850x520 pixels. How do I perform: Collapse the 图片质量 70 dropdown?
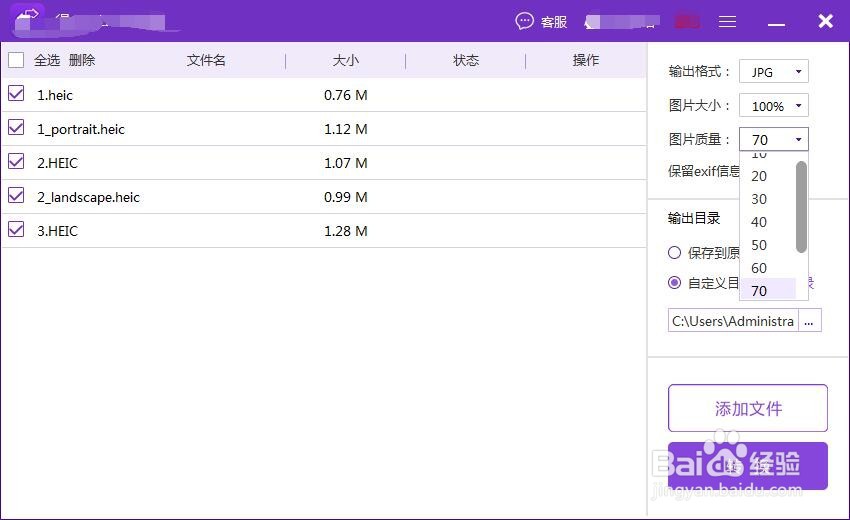[x=774, y=139]
